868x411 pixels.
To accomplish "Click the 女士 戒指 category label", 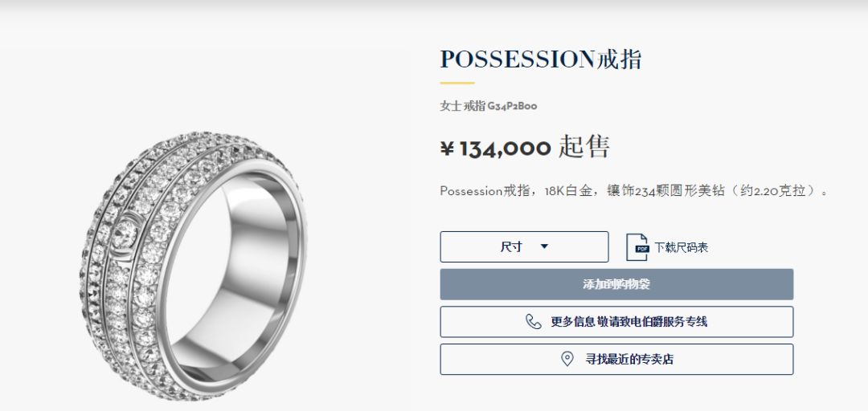I will (x=463, y=106).
